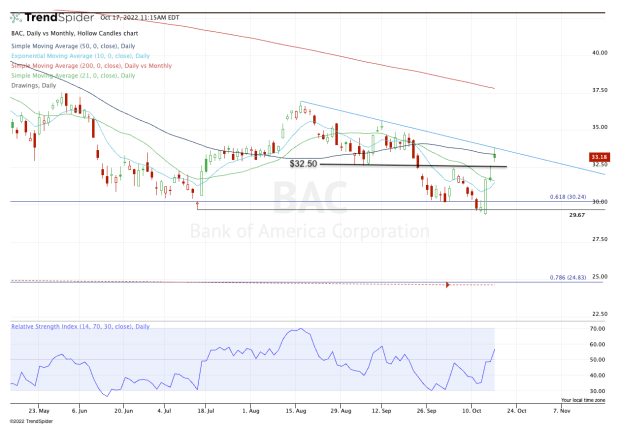Click the 35.00 price axis label
620x426 pixels.
599,127
